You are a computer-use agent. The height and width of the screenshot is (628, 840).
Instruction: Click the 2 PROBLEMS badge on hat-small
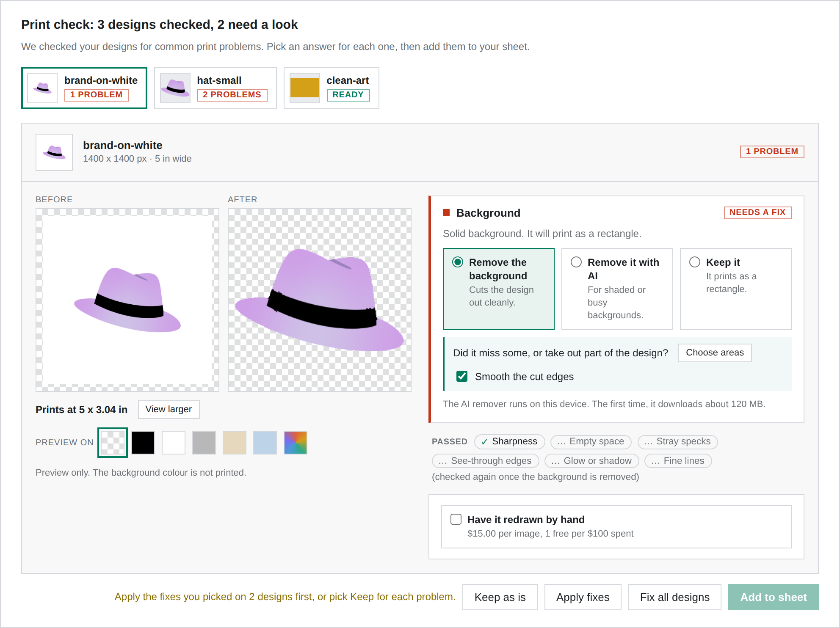232,95
